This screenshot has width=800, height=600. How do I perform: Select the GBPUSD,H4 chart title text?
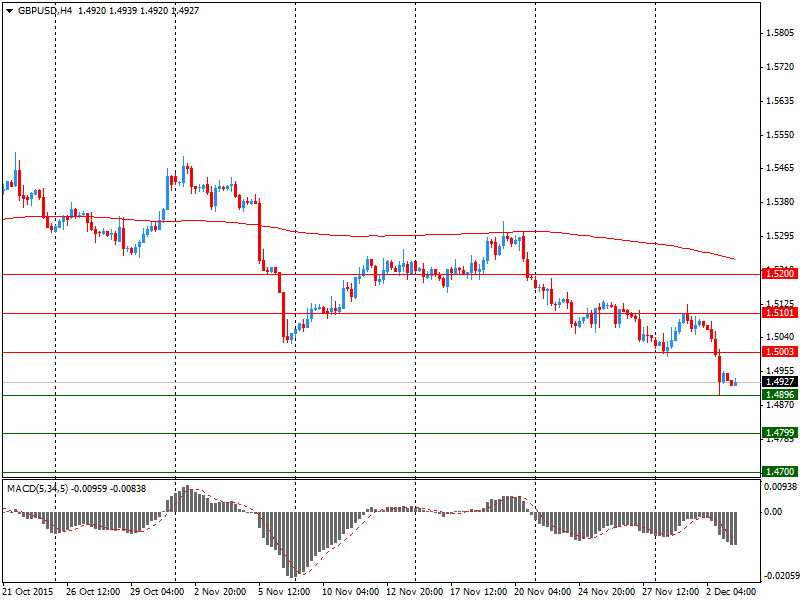coord(44,11)
